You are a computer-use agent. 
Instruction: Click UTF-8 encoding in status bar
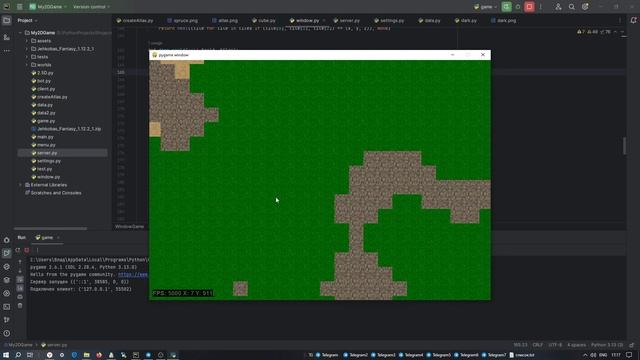[x=555, y=345]
